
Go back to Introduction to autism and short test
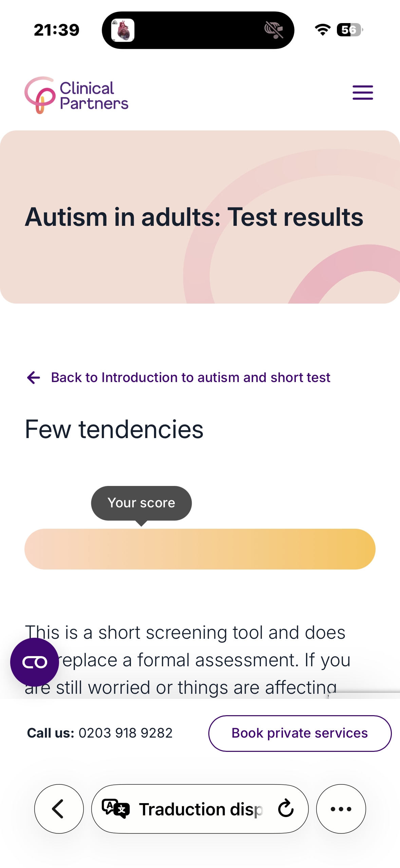click(x=190, y=377)
